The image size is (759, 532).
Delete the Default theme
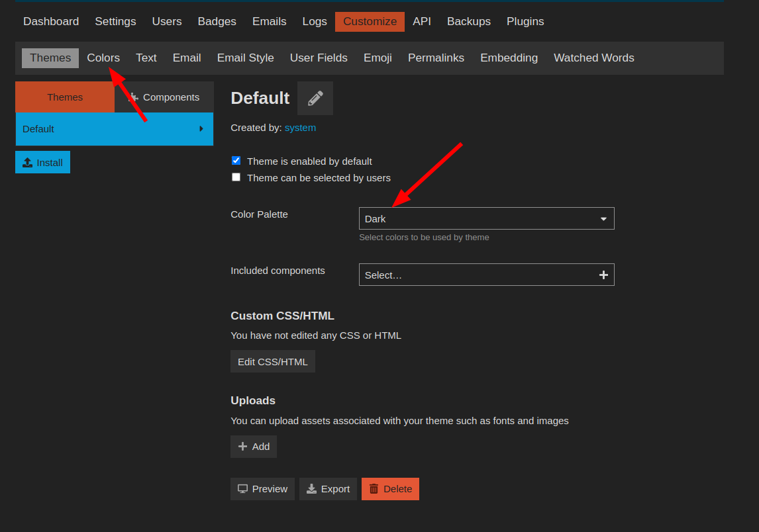(x=390, y=489)
